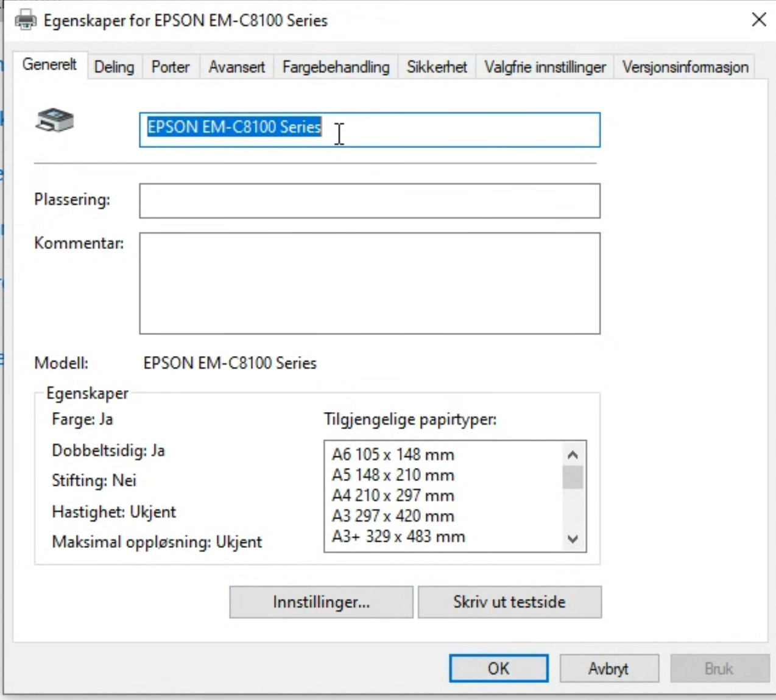Open the Valgfrie innstillinger tab
The width and height of the screenshot is (776, 700).
tap(545, 67)
